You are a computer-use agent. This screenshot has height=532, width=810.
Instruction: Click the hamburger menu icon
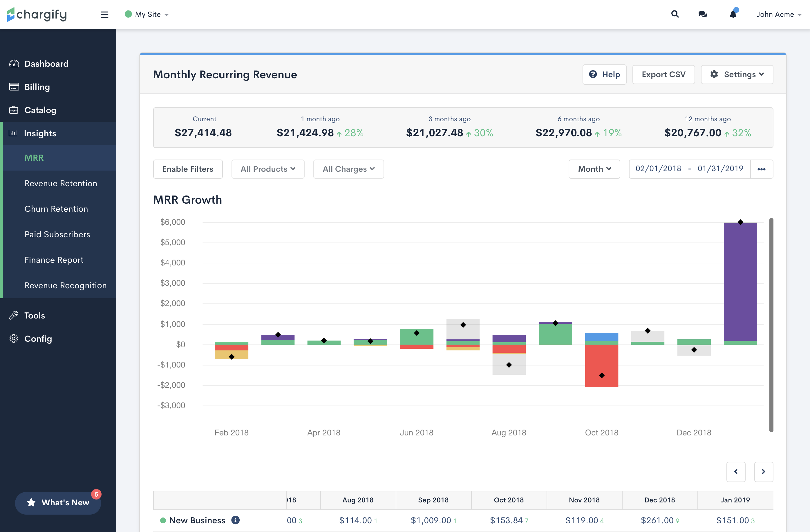(104, 15)
